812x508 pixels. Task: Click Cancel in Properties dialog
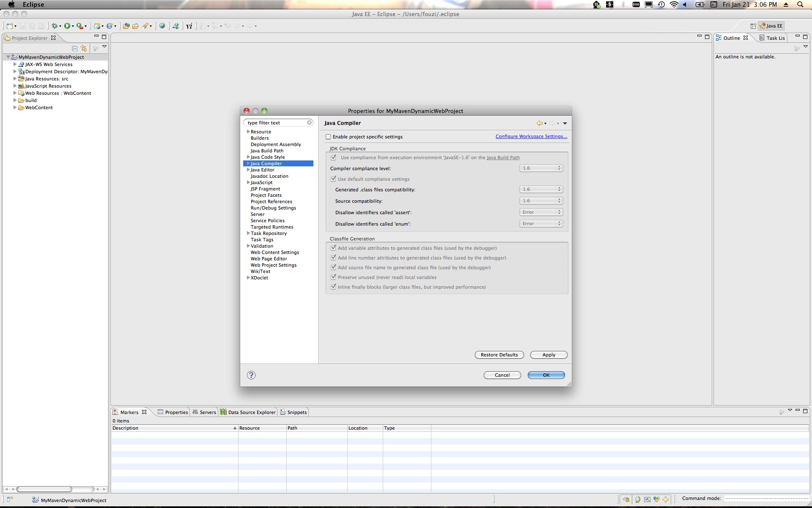tap(502, 375)
